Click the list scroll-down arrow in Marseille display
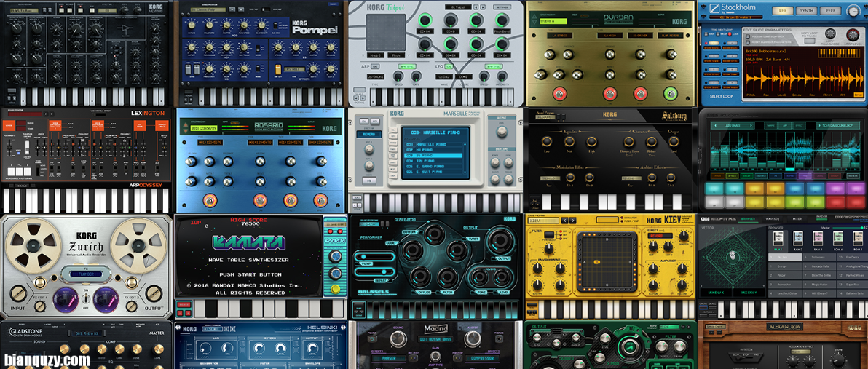868x369 pixels. coord(464,172)
